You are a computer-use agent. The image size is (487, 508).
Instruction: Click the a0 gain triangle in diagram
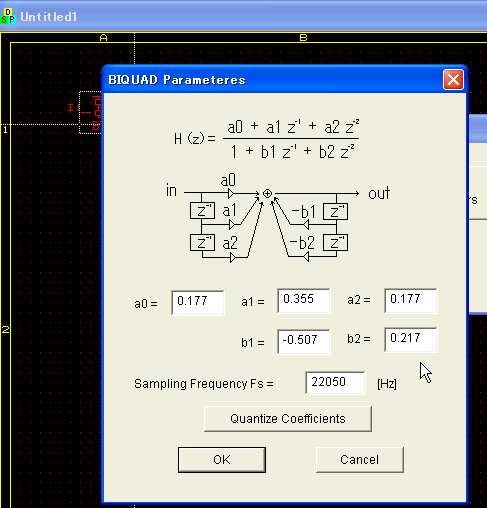coord(231,193)
